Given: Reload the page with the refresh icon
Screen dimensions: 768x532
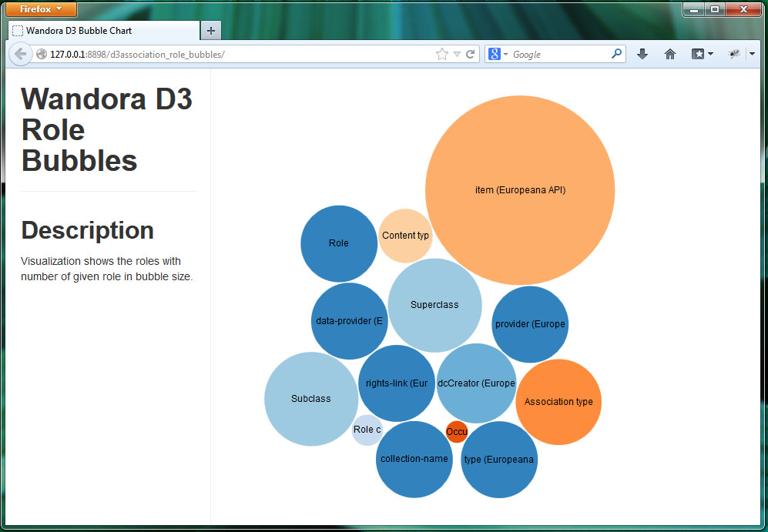Looking at the screenshot, I should click(471, 55).
